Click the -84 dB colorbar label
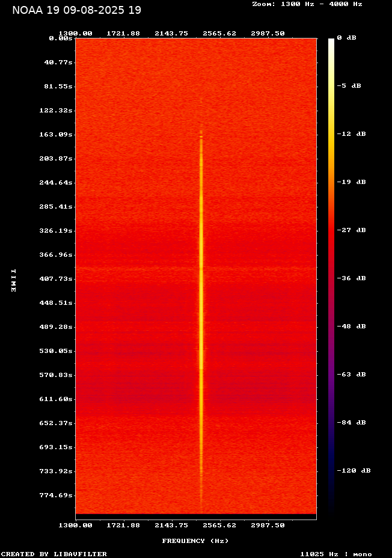 (x=352, y=423)
